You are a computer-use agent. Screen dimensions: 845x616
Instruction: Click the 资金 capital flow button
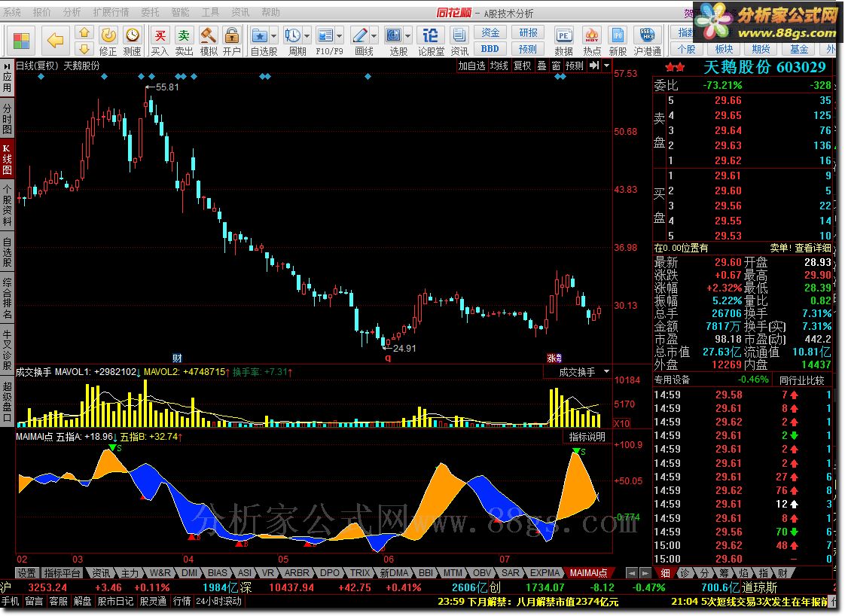490,33
